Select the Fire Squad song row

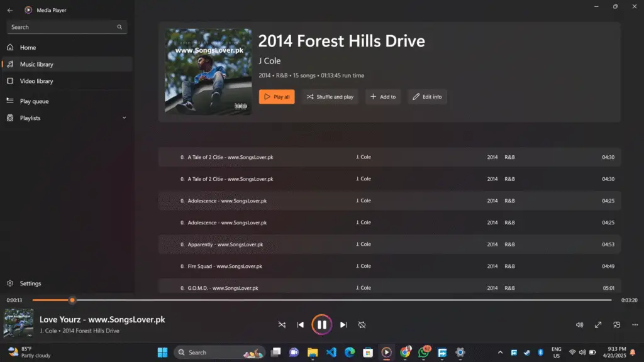(x=389, y=266)
